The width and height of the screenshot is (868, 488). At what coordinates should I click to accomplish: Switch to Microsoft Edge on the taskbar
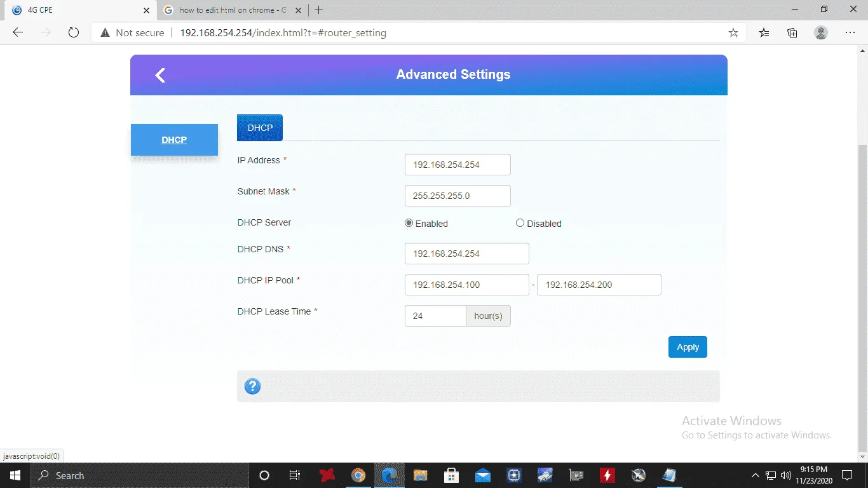coord(390,475)
